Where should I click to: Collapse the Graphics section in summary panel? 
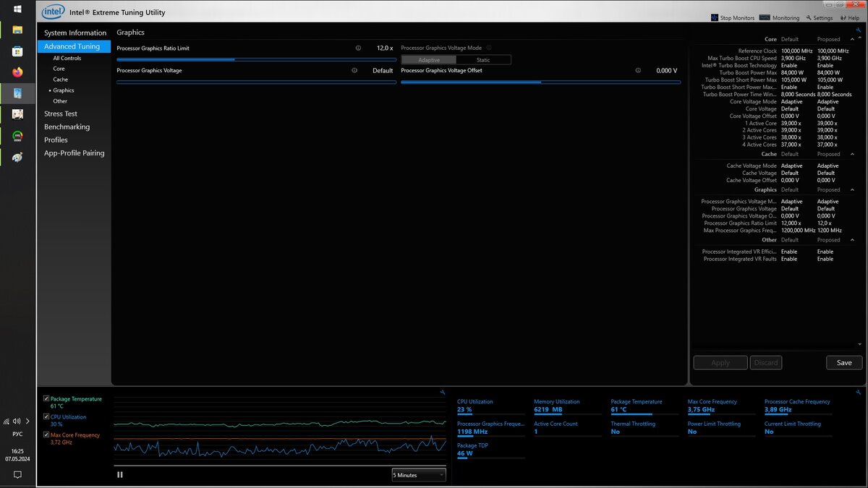tap(851, 189)
